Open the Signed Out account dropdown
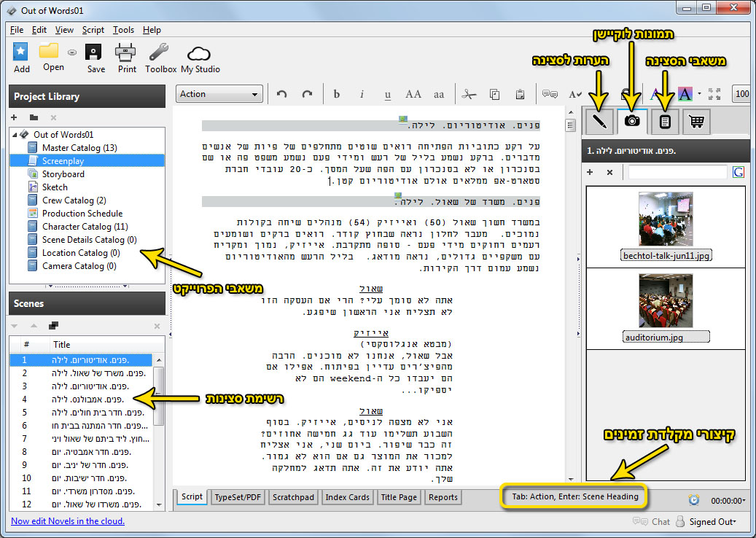The image size is (756, 538). tap(712, 522)
